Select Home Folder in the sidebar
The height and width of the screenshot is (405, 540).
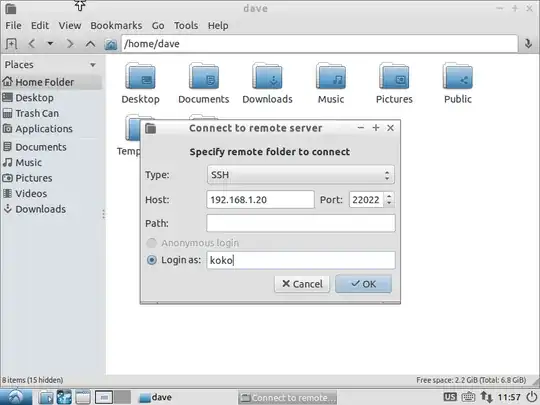(x=52, y=82)
